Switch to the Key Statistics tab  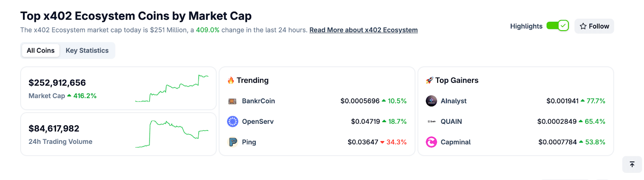[87, 51]
